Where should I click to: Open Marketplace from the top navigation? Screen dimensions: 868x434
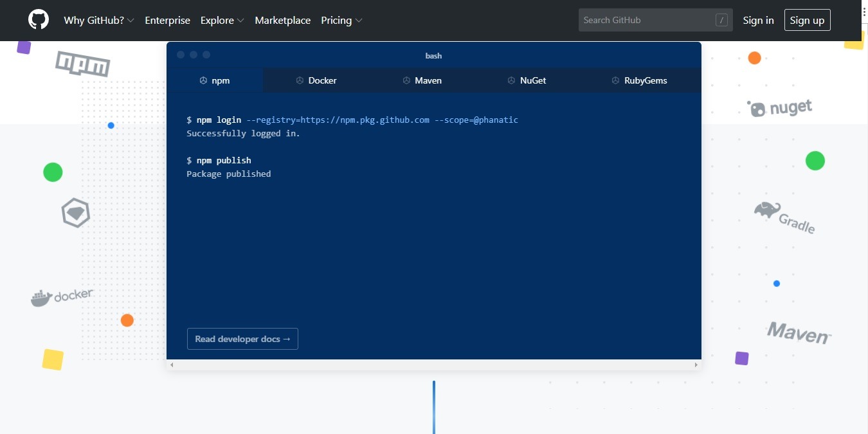point(282,20)
